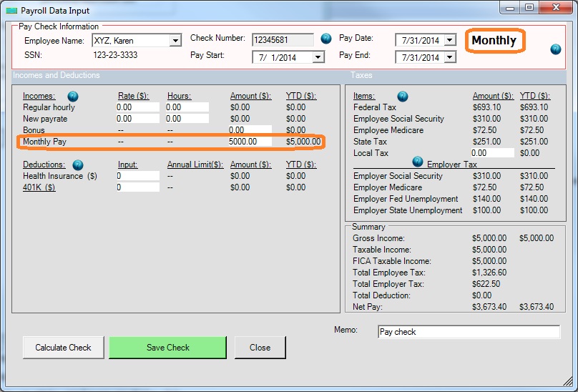Select the Memo text field
This screenshot has width=578, height=392.
[469, 332]
